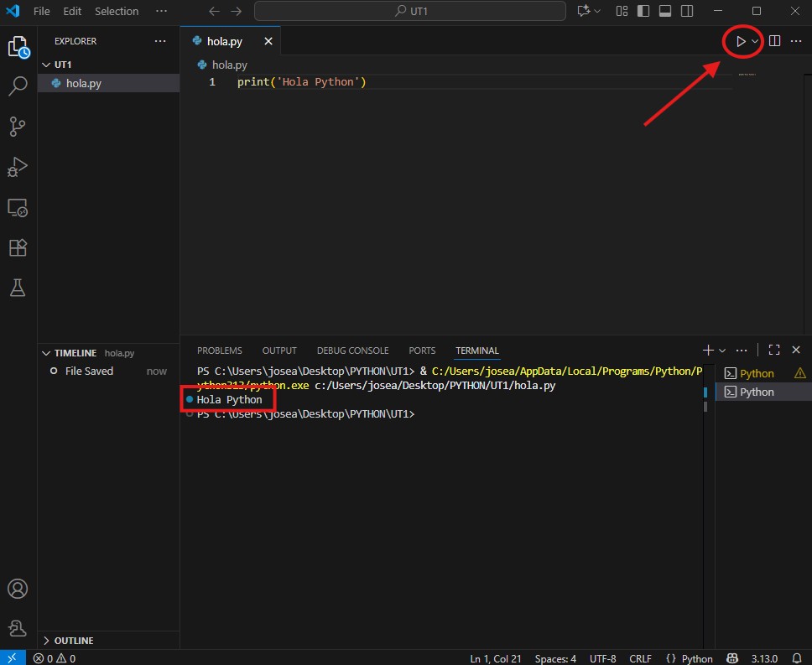The height and width of the screenshot is (665, 812).
Task: Select hola.py in the Explorer tree
Action: (x=109, y=83)
